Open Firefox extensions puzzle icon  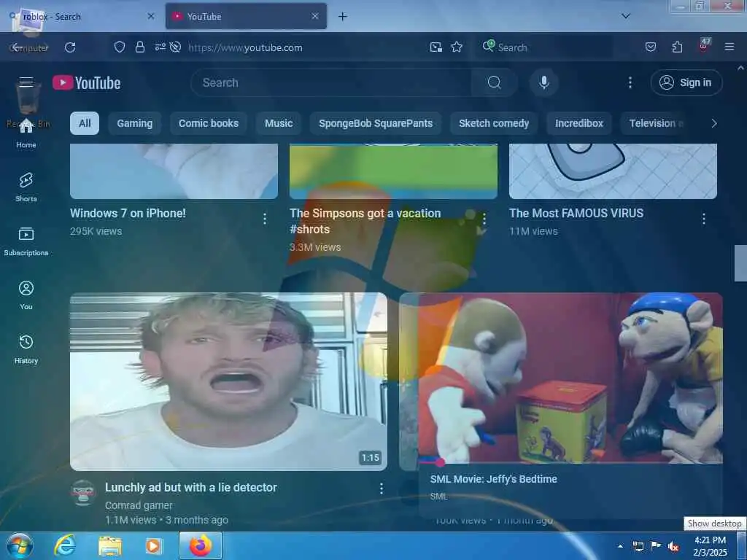pyautogui.click(x=677, y=47)
